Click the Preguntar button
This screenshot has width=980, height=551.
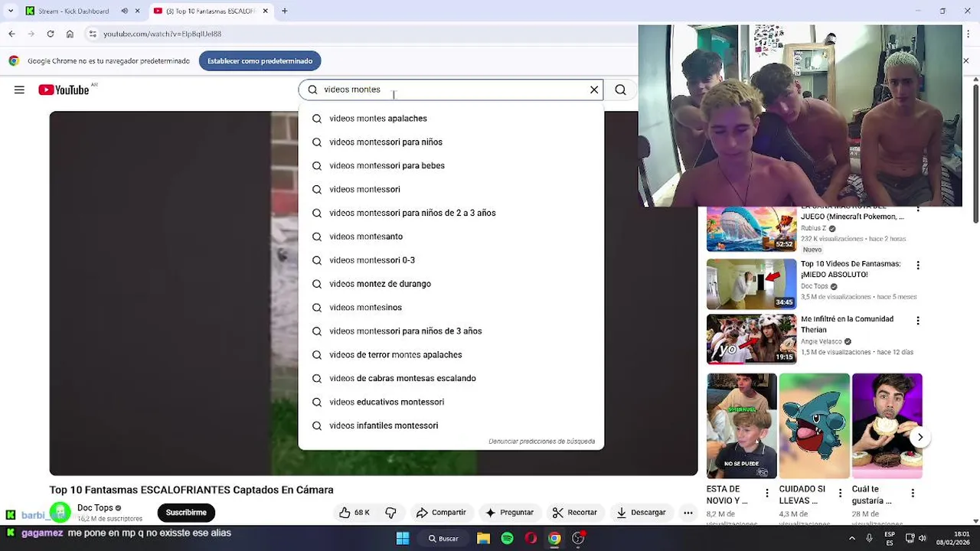click(509, 513)
